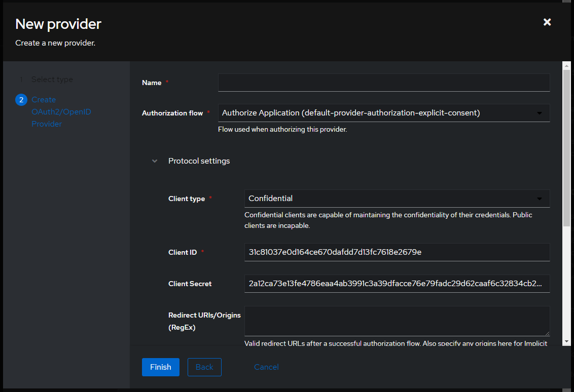The height and width of the screenshot is (392, 574).
Task: Open the Authorization flow dropdown
Action: [x=384, y=113]
